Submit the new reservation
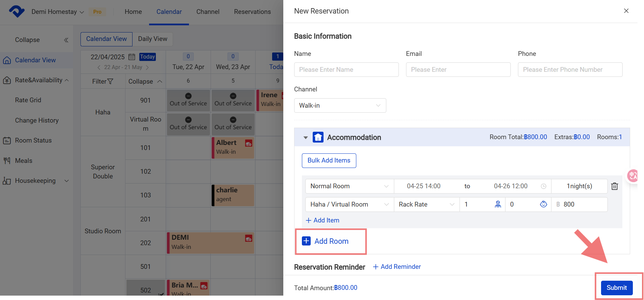 (x=616, y=287)
